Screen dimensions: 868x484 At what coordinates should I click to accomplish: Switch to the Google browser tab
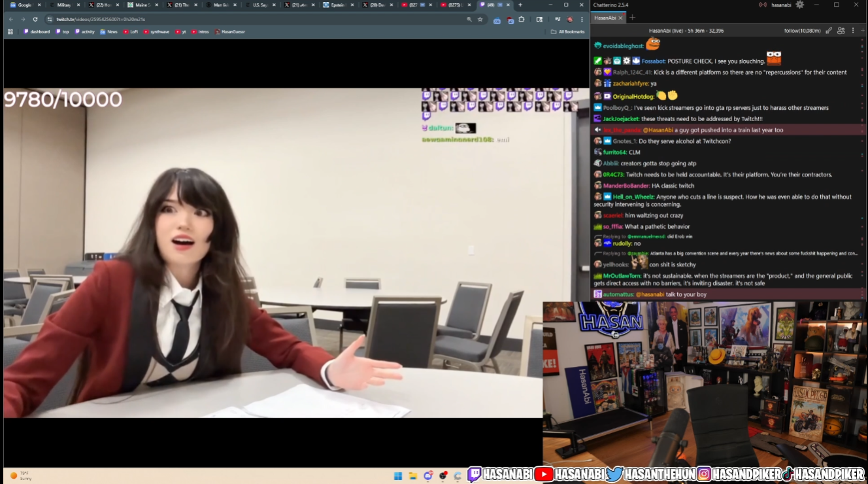click(x=25, y=5)
